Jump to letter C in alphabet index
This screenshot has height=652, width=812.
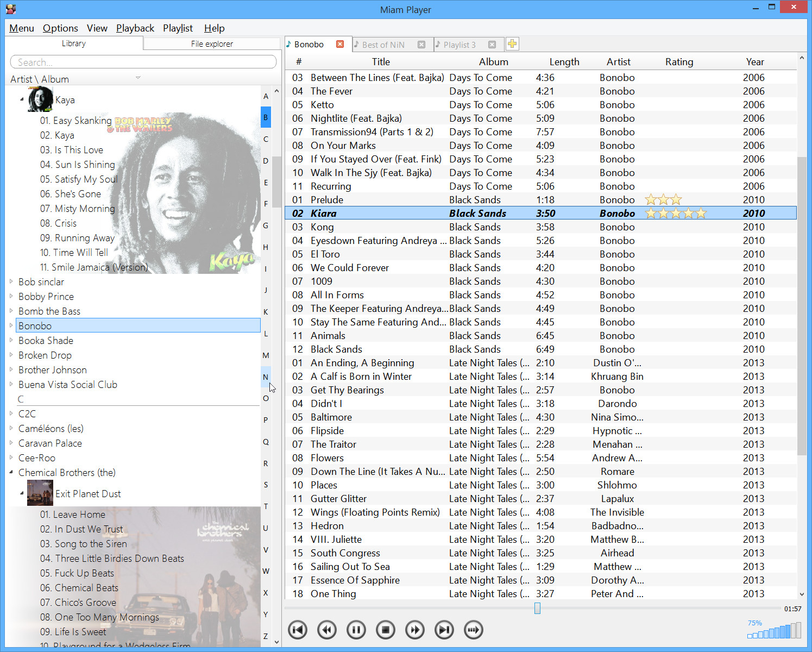click(x=266, y=139)
